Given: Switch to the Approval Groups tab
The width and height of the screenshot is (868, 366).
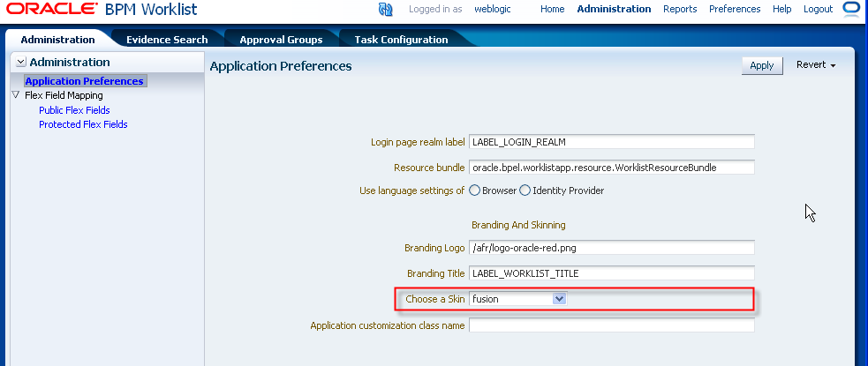Looking at the screenshot, I should coord(281,40).
